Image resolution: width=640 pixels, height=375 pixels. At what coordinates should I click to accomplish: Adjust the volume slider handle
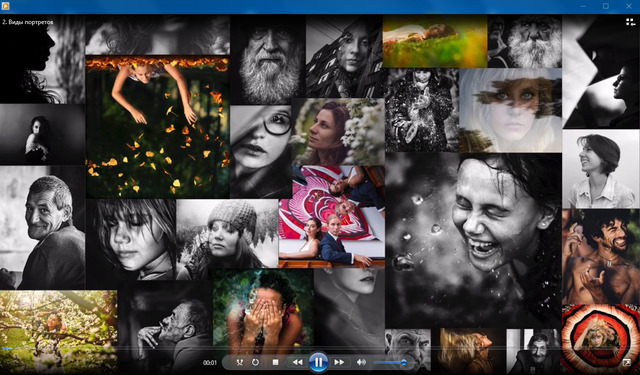pos(404,362)
